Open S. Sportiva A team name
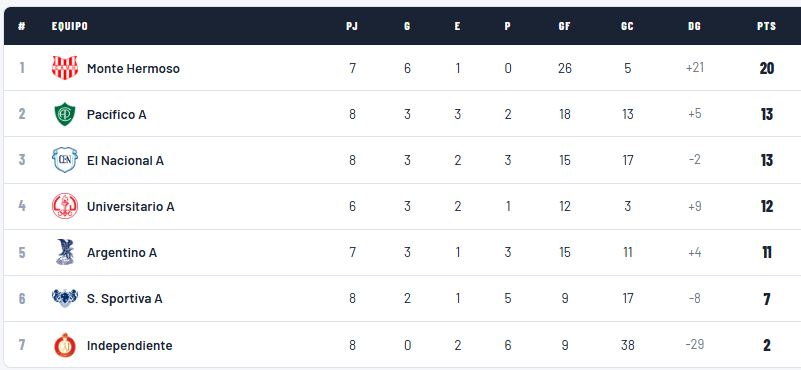This screenshot has height=370, width=801. [x=125, y=298]
